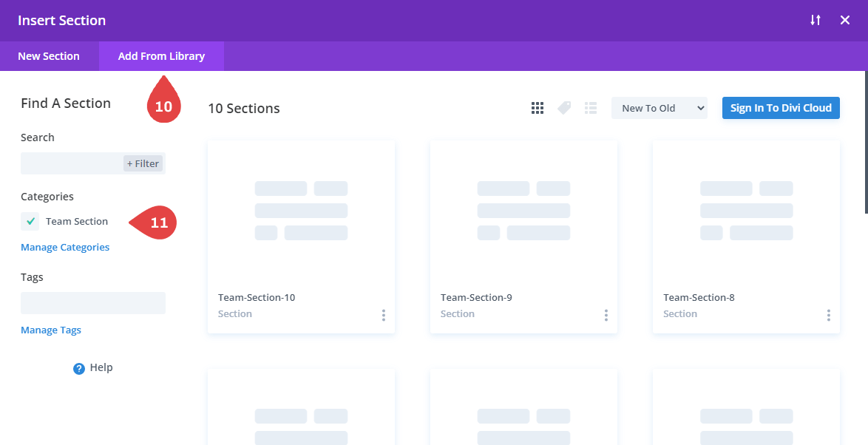Click the Help question mark icon
Viewport: 868px width, 445px height.
79,369
